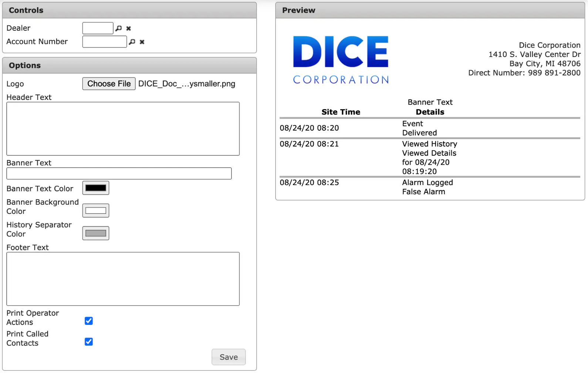Click the 'Event' detail text
Viewport: 588px width, 373px height.
(x=413, y=124)
